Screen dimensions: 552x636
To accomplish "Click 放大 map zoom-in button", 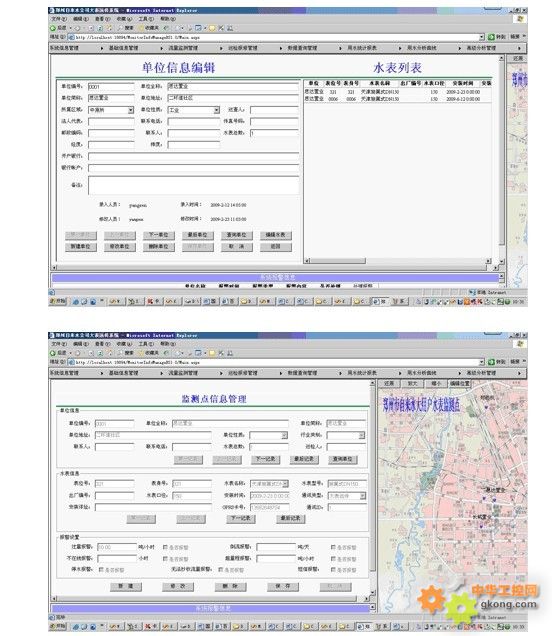I will click(x=412, y=383).
